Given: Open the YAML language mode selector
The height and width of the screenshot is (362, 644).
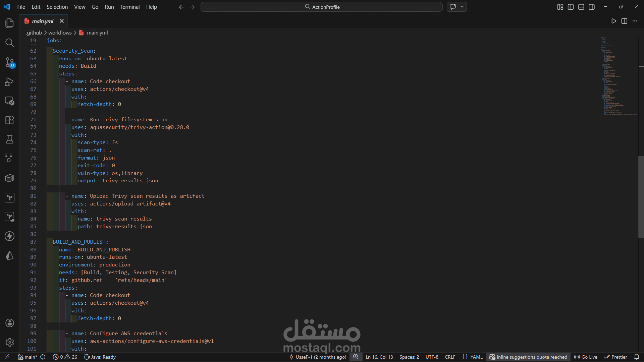Looking at the screenshot, I should (476, 357).
